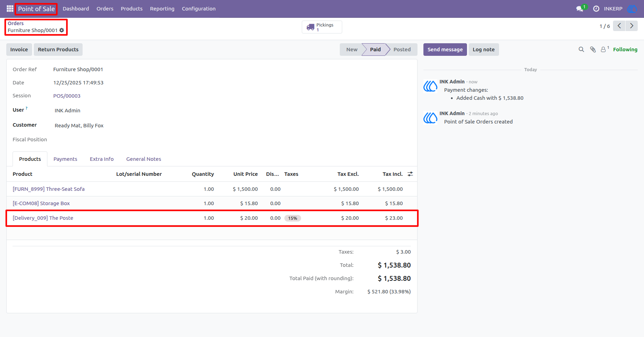Toggle the Following subscription status
Image resolution: width=644 pixels, height=337 pixels.
[625, 50]
